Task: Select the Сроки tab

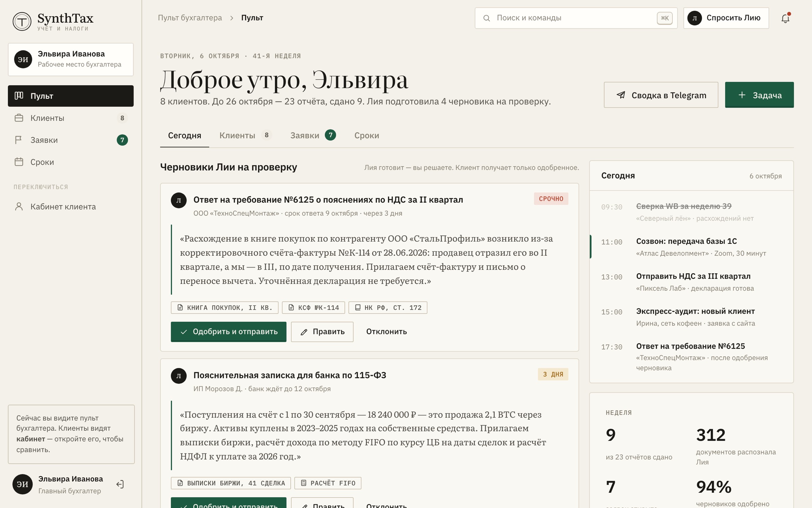Action: (367, 135)
